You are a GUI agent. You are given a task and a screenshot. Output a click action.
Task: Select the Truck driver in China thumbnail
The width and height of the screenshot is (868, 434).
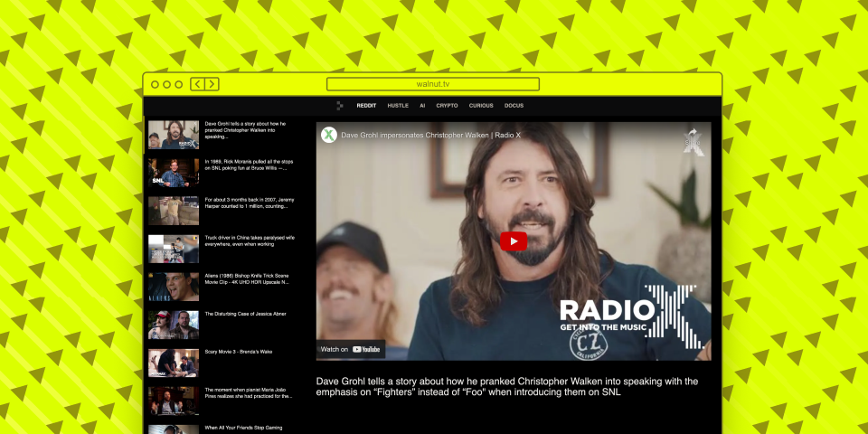[x=174, y=250]
